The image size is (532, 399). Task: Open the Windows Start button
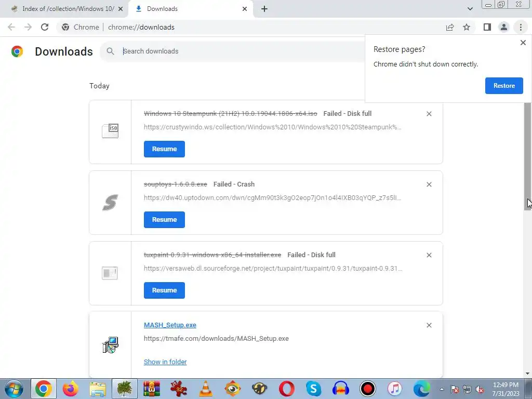click(14, 389)
